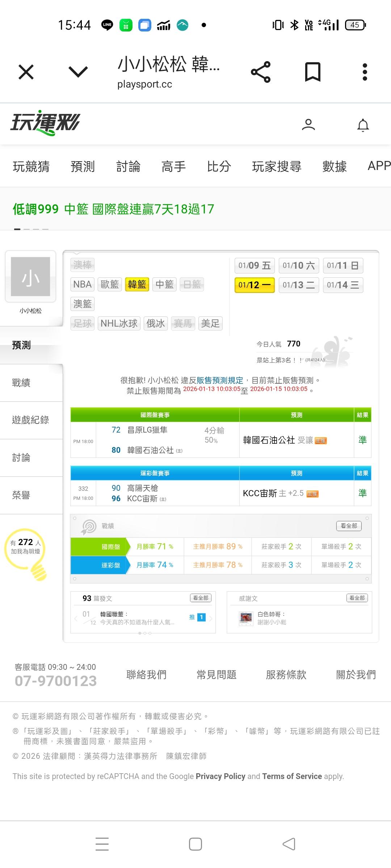Open notifications via the bell icon
Image resolution: width=391 pixels, height=868 pixels.
pos(363,125)
